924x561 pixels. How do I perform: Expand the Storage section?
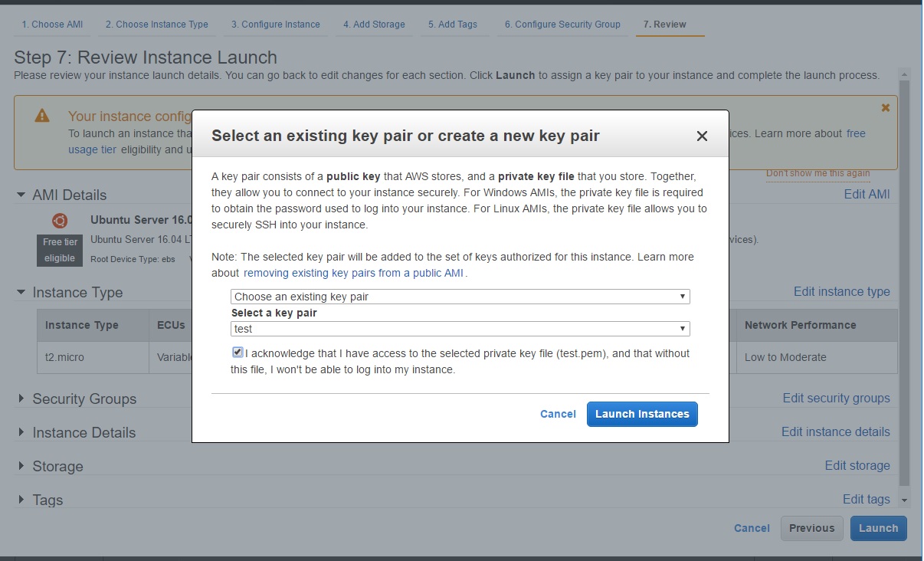tap(21, 467)
